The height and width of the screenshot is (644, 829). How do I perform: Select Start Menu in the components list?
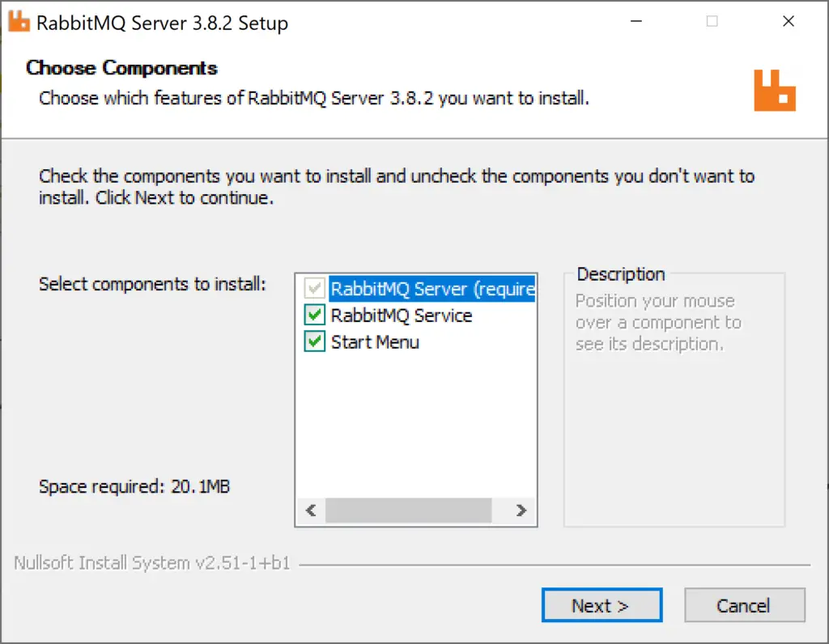click(375, 341)
